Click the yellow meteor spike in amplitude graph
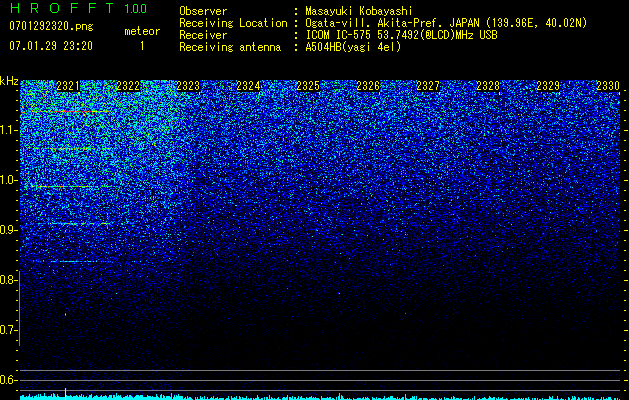Image resolution: width=629 pixels, height=400 pixels. click(65, 394)
